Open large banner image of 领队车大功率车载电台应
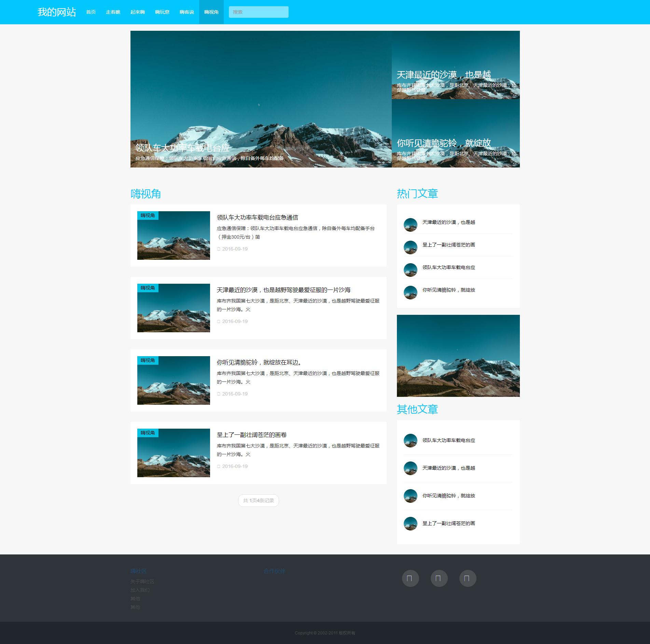 (261, 99)
